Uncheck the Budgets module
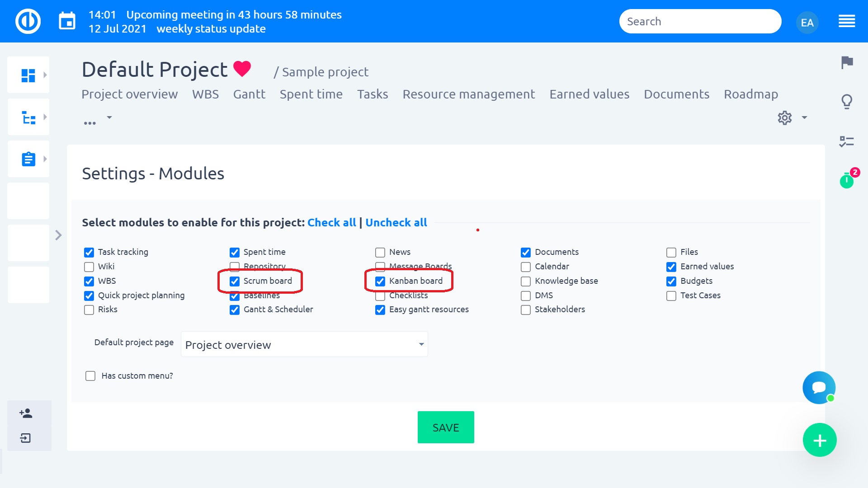This screenshot has height=488, width=868. click(x=671, y=281)
